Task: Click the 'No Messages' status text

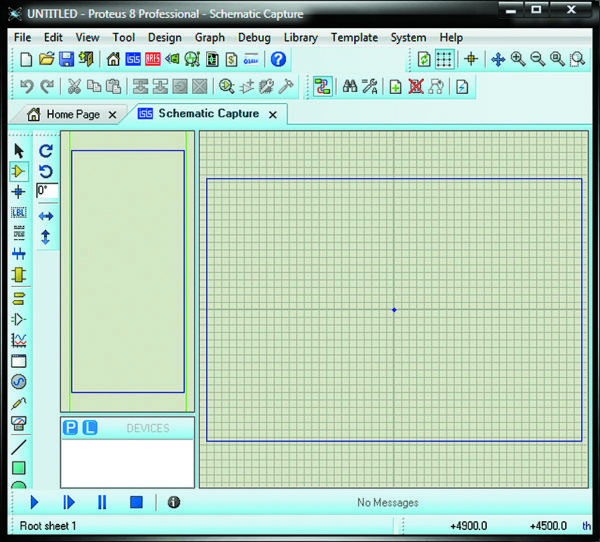Action: pos(388,502)
